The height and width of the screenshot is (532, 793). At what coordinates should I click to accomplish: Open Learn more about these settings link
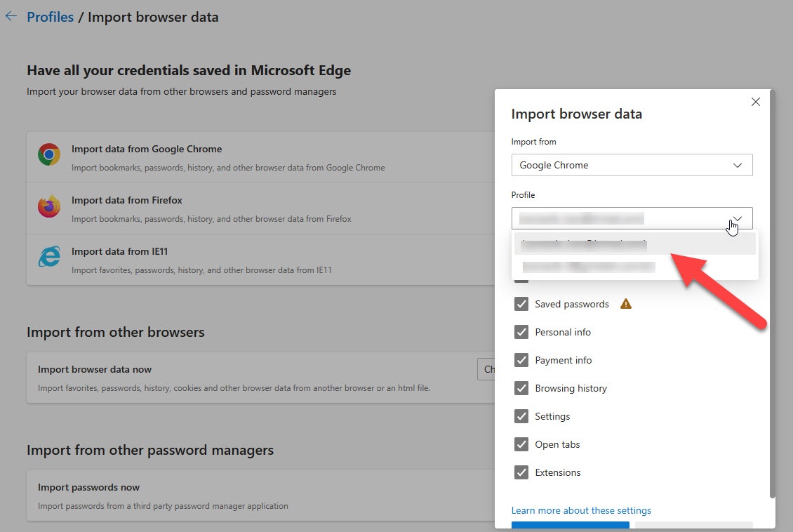pyautogui.click(x=581, y=510)
